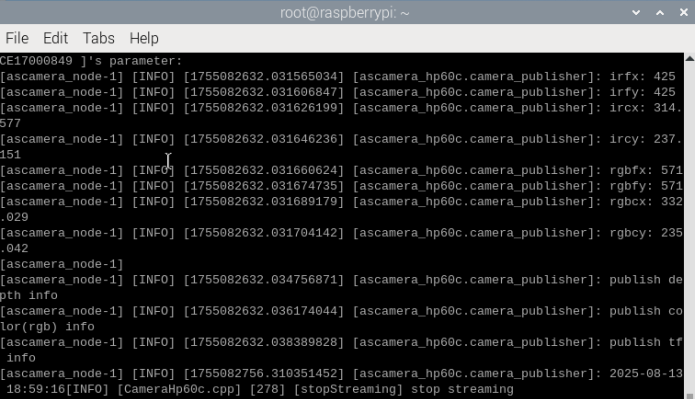The image size is (695, 399).
Task: Click the scrollbar up arrow
Action: click(x=690, y=58)
